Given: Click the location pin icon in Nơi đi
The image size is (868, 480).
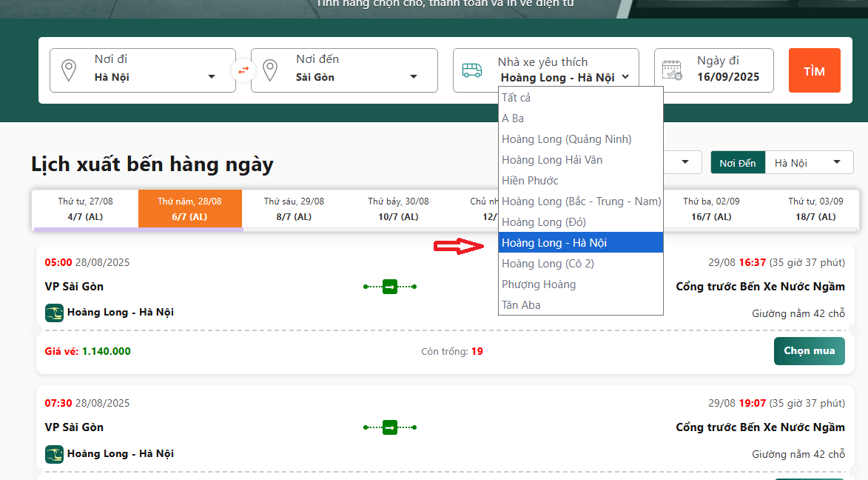Looking at the screenshot, I should pos(69,71).
